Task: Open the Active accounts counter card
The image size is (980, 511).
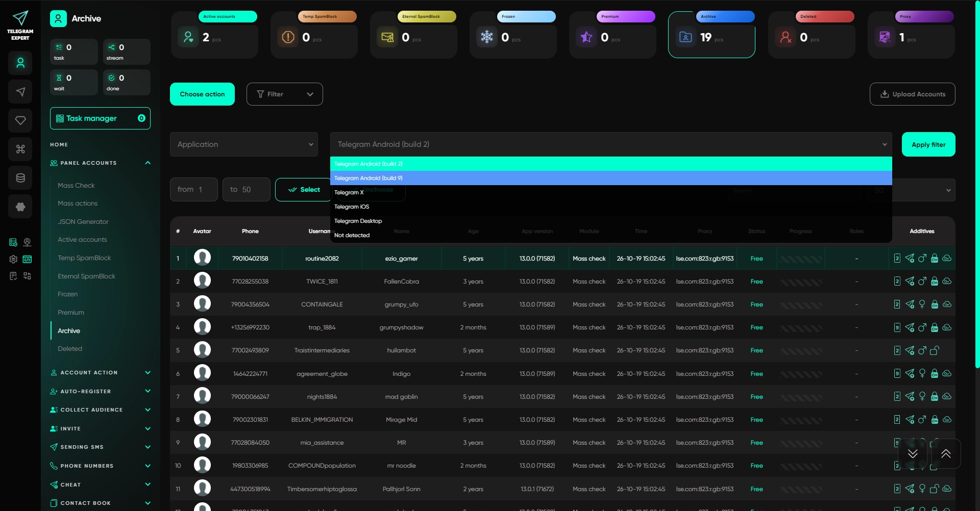Action: tap(214, 35)
